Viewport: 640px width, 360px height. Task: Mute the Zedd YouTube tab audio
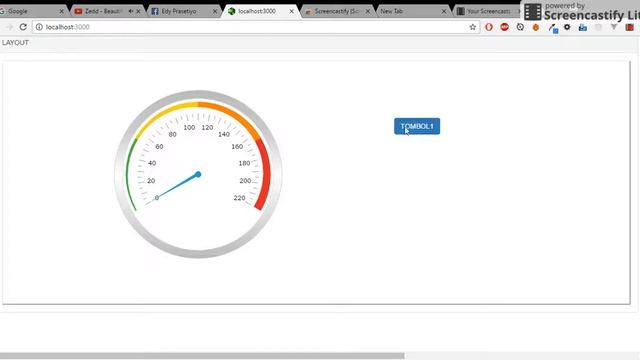click(x=131, y=11)
